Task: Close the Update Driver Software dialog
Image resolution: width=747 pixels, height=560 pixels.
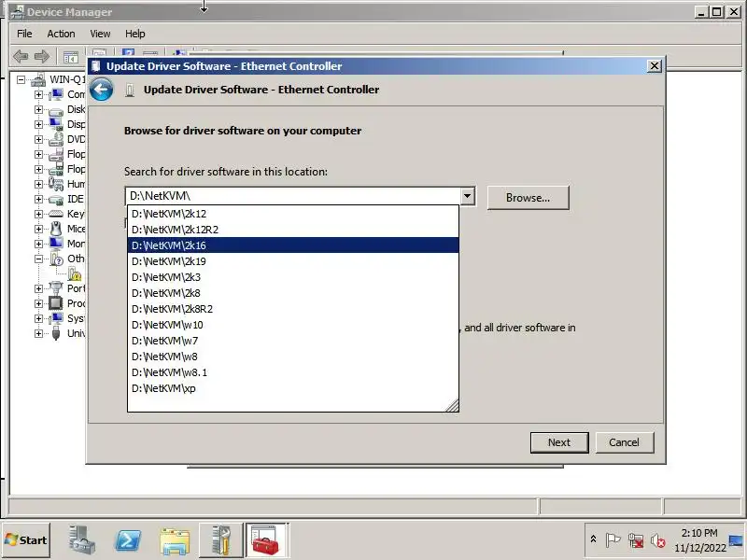Action: [x=655, y=65]
